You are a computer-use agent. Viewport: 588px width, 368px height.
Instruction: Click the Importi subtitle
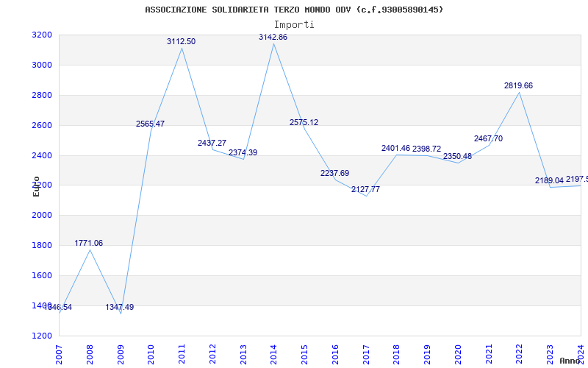pyautogui.click(x=294, y=25)
